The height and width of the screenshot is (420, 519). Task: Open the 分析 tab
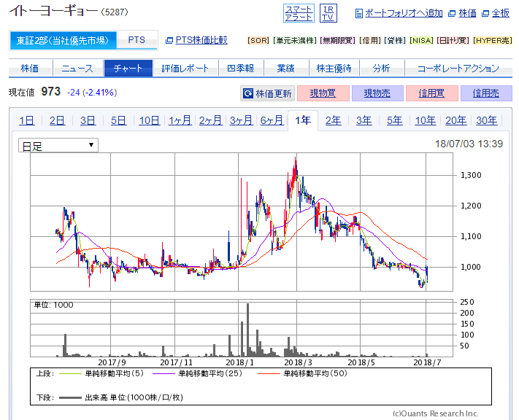[381, 68]
